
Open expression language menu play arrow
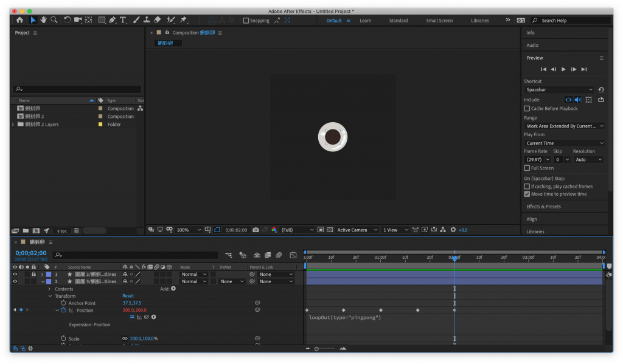coord(154,317)
